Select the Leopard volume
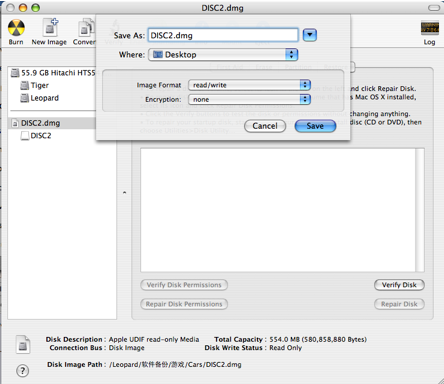This screenshot has height=384, width=444. 40,98
